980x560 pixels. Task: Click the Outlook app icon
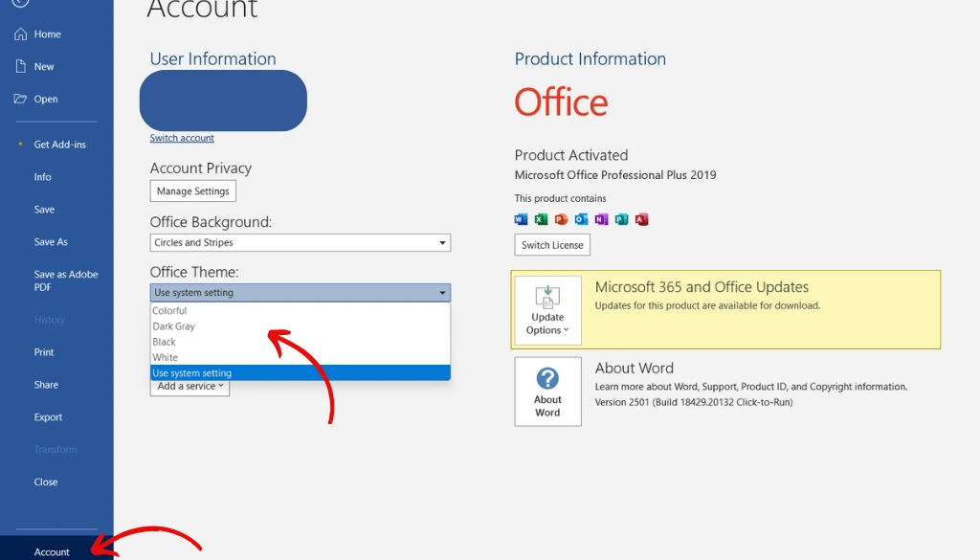(581, 219)
